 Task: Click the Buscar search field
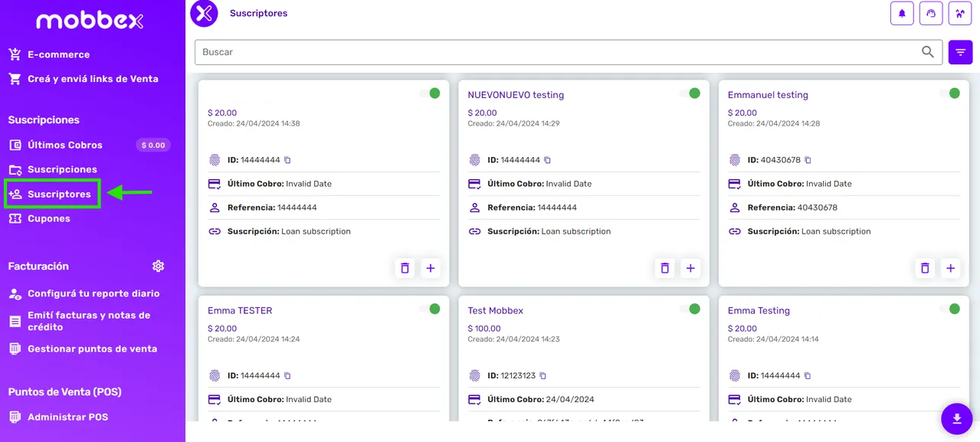(x=536, y=51)
